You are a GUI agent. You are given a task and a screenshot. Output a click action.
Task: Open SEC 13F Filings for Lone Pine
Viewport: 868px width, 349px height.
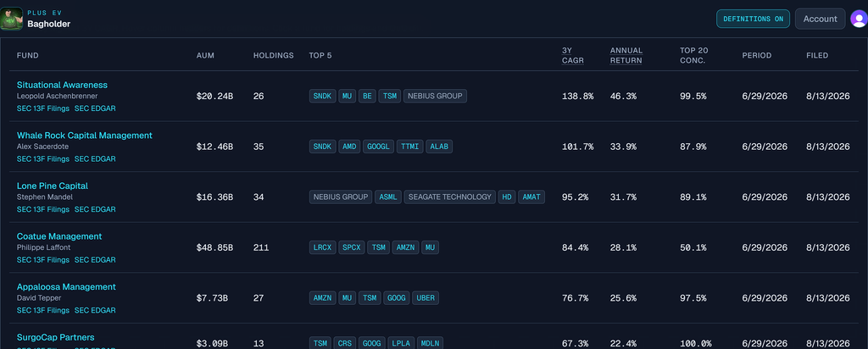(x=43, y=209)
